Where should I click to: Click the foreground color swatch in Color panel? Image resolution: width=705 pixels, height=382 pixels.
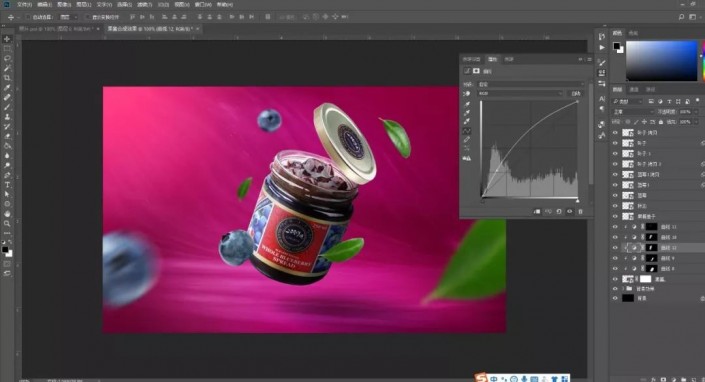point(616,45)
